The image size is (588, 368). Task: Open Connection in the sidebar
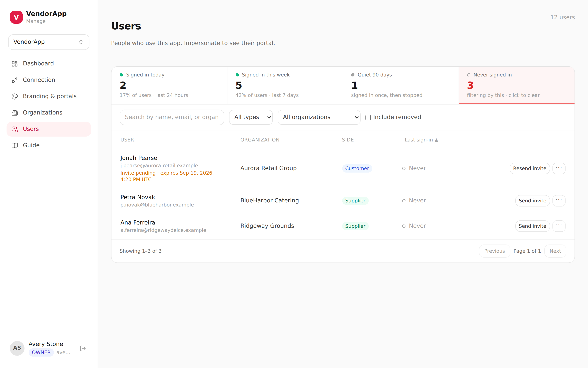coord(49,80)
